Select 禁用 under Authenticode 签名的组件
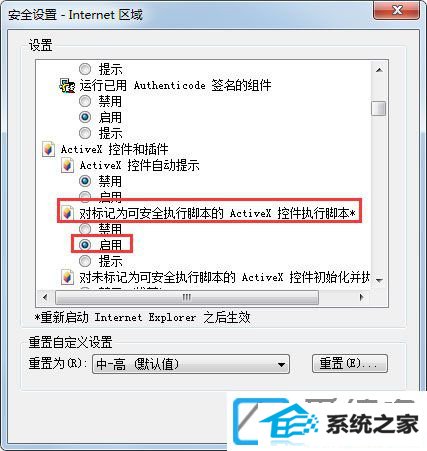The width and height of the screenshot is (427, 451). tap(85, 101)
